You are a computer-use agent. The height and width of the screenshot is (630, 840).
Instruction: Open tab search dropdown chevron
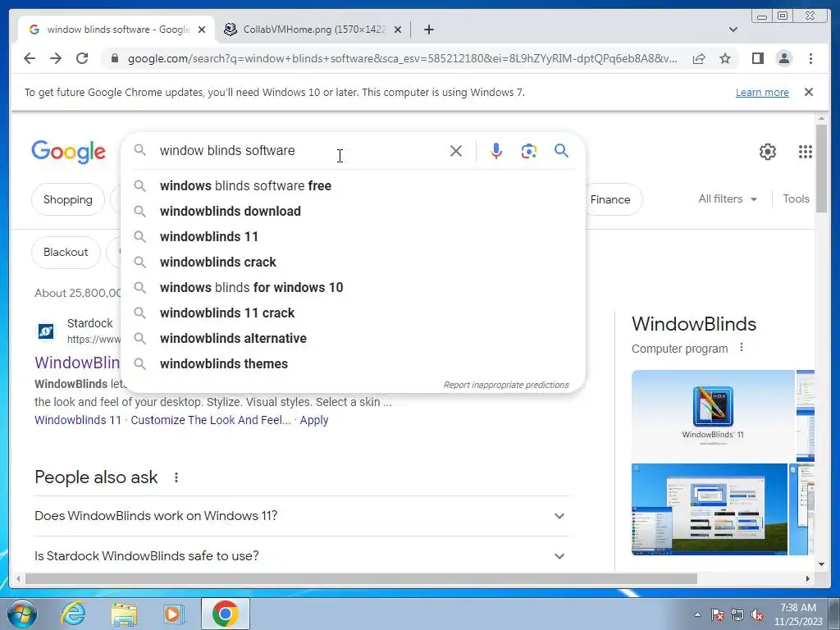pyautogui.click(x=733, y=30)
